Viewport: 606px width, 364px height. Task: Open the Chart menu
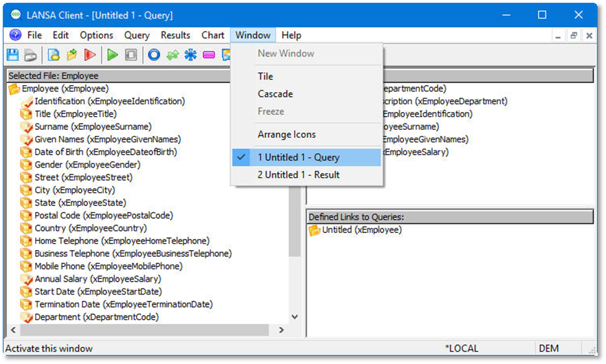coord(212,35)
